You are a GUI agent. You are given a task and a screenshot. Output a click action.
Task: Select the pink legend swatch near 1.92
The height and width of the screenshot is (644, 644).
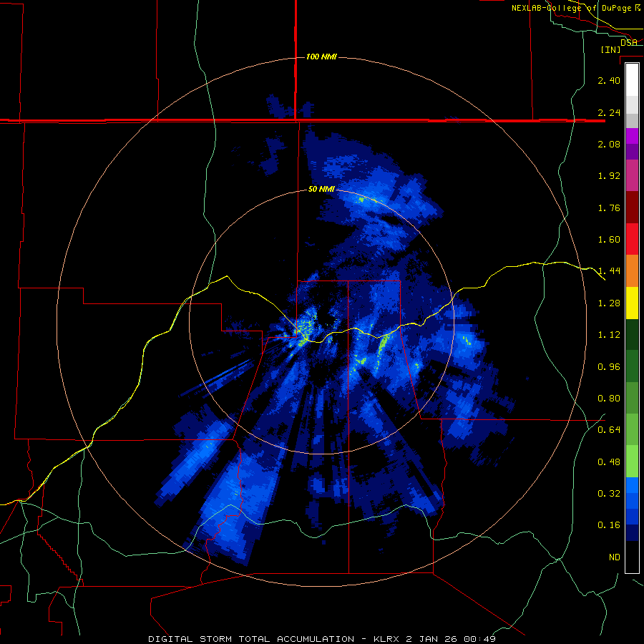(632, 175)
